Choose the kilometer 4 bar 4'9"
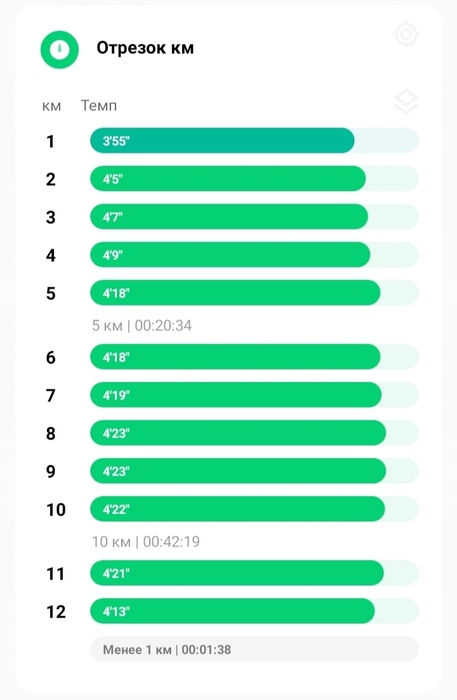 click(254, 255)
